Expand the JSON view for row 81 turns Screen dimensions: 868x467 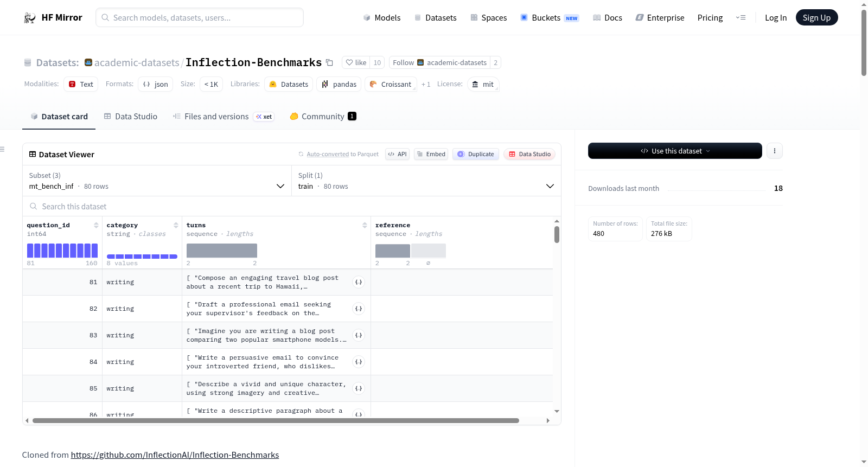(359, 282)
